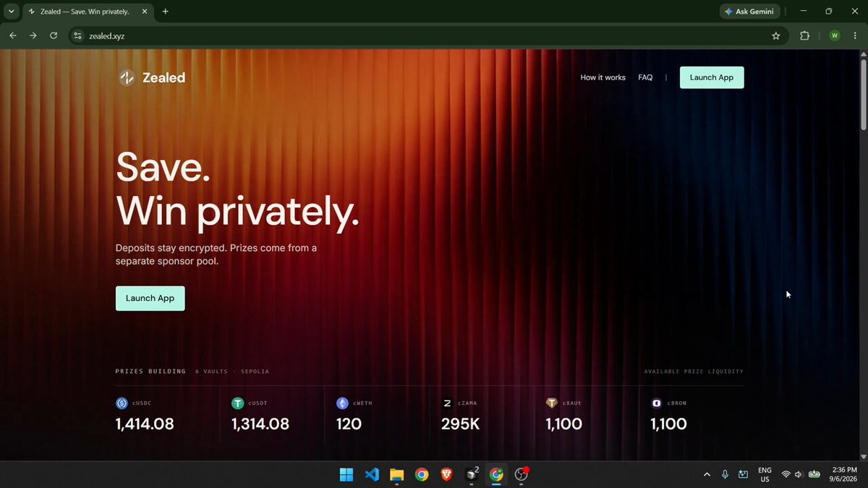Image resolution: width=868 pixels, height=488 pixels.
Task: Click Launch App below the headline
Action: point(150,298)
